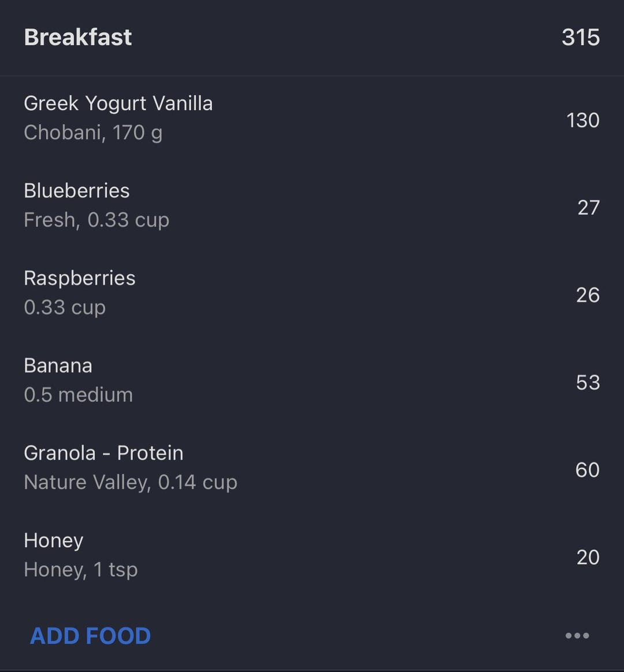Open the three-dot more options menu
The image size is (624, 672).
(577, 636)
